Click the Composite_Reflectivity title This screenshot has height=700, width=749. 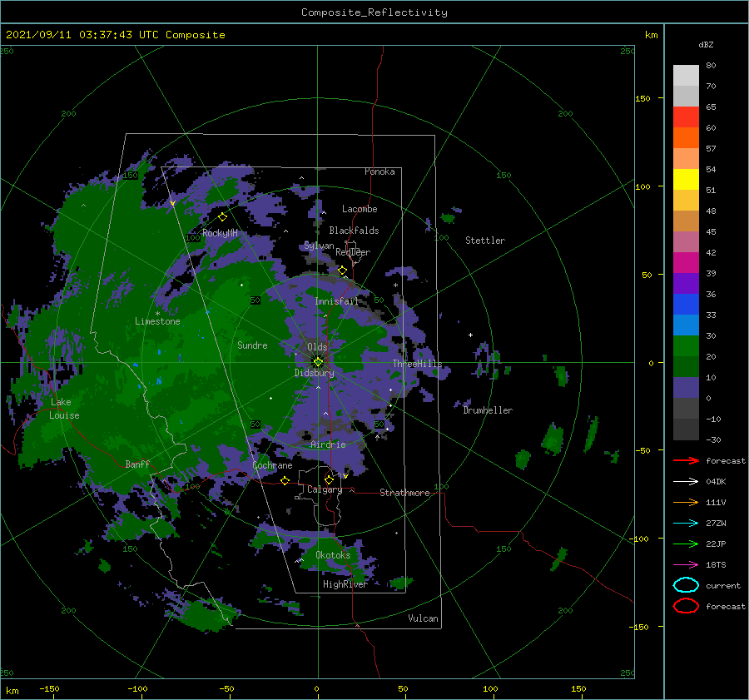pyautogui.click(x=374, y=12)
